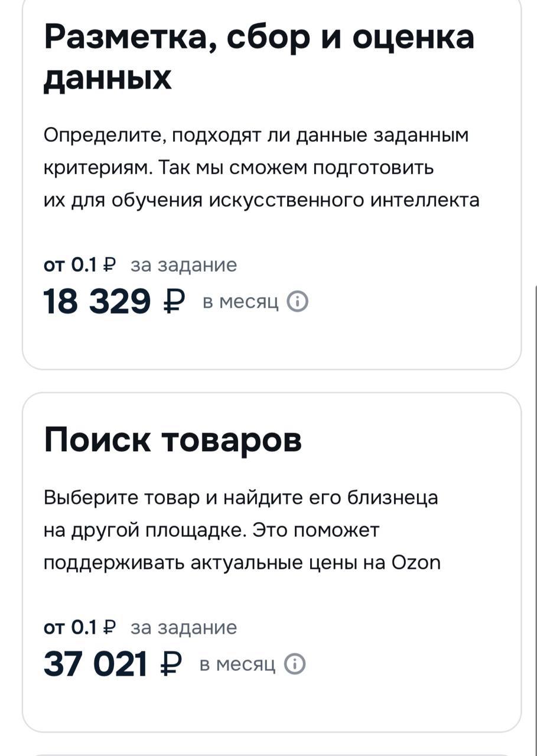The height and width of the screenshot is (756, 537).
Task: Click в месяц text beside 18 329 ₽
Action: coord(240,302)
